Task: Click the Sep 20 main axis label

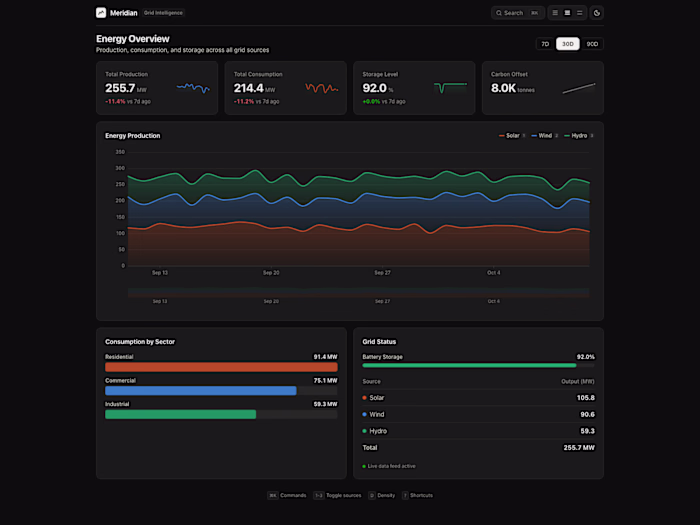Action: click(271, 273)
